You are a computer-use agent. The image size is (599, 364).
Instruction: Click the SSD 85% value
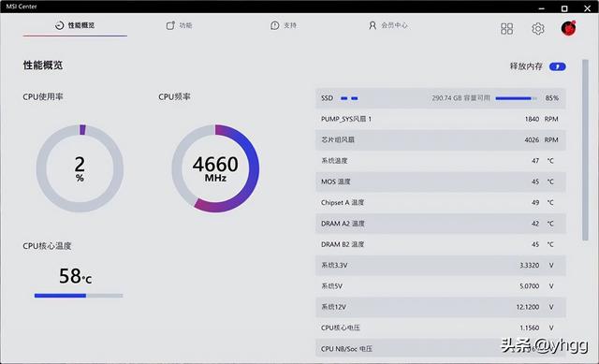pyautogui.click(x=552, y=98)
